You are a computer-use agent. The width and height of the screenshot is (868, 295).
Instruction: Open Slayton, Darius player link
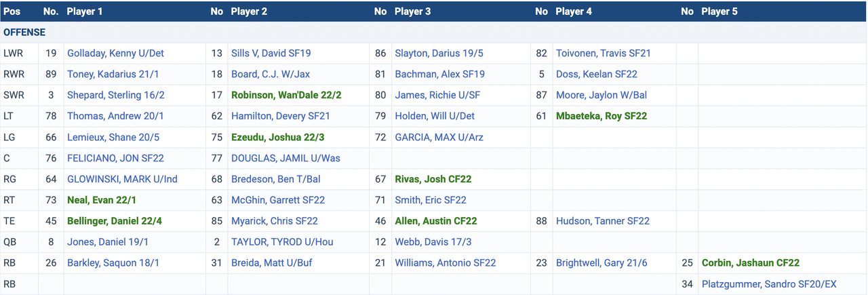439,53
